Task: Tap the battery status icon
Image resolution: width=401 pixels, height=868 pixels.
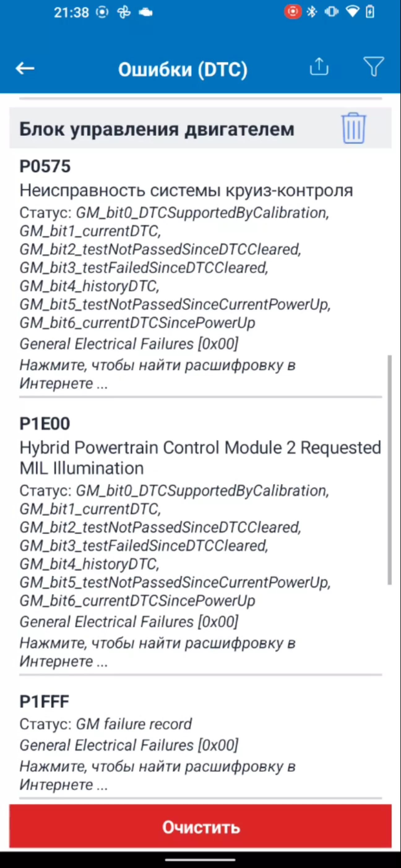Action: [370, 12]
